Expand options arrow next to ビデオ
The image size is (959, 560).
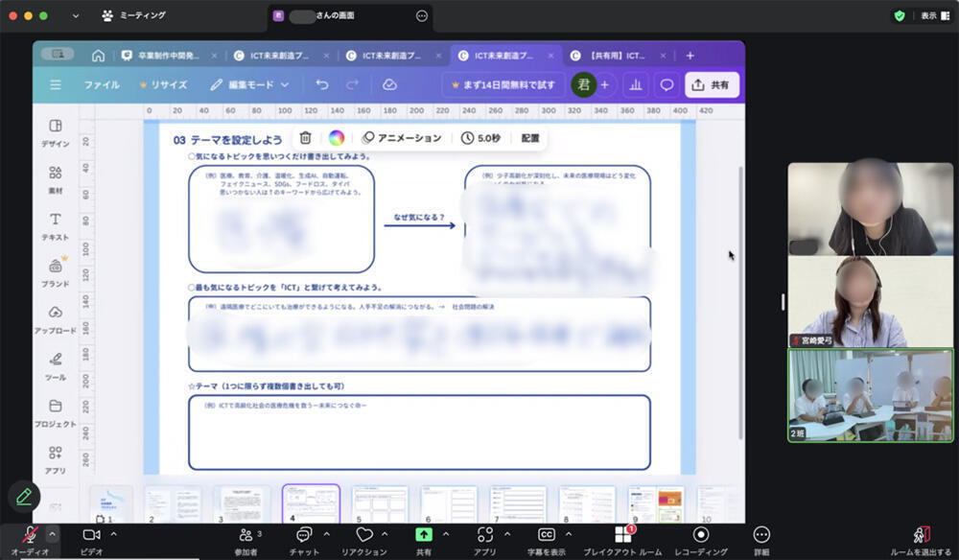[114, 533]
